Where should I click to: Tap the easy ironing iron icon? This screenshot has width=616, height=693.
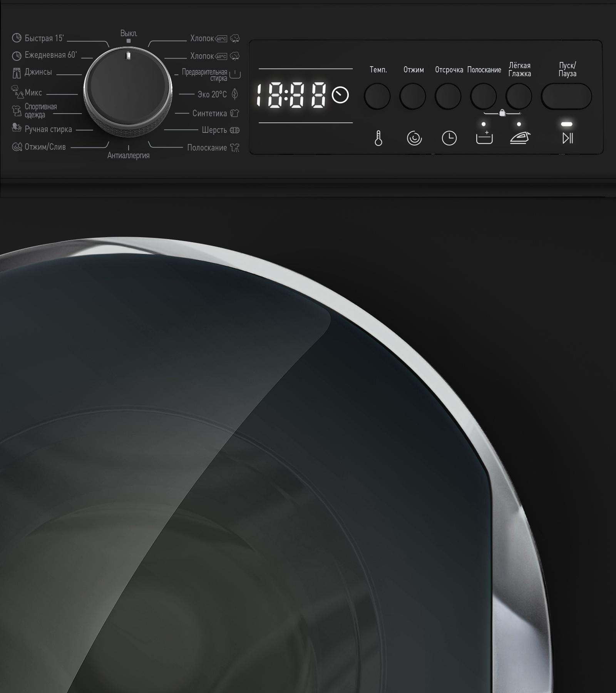[519, 138]
